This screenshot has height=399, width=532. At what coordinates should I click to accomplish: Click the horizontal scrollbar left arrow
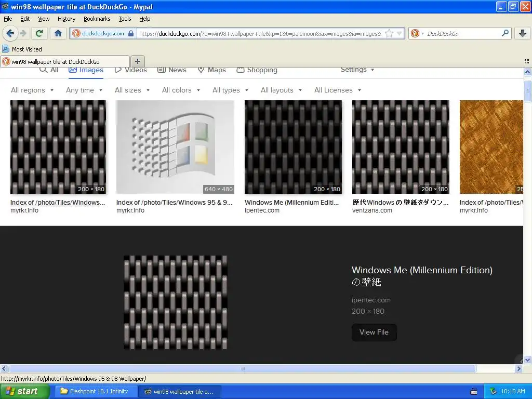click(x=4, y=368)
